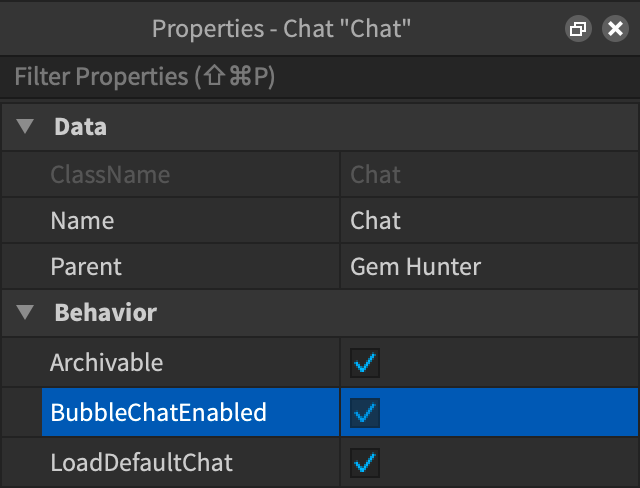This screenshot has height=488, width=640.
Task: Click the Behavior section header text
Action: (105, 313)
